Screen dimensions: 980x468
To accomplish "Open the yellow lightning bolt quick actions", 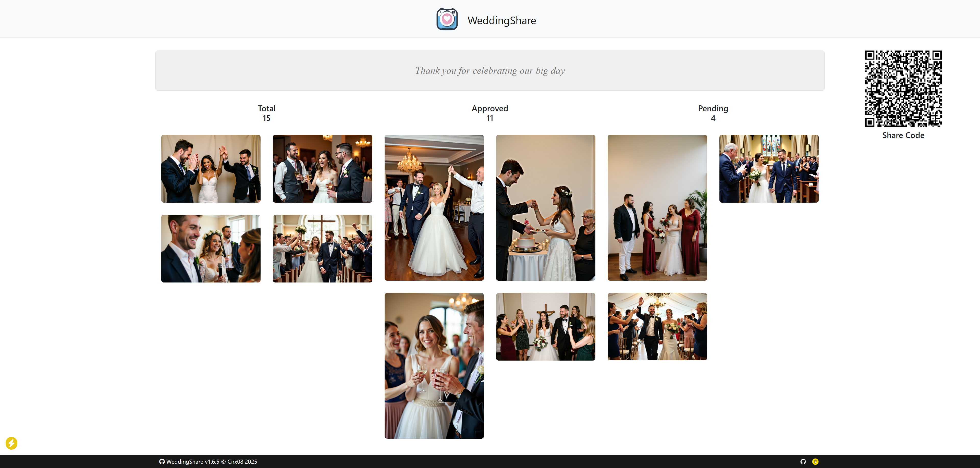I will (x=11, y=443).
